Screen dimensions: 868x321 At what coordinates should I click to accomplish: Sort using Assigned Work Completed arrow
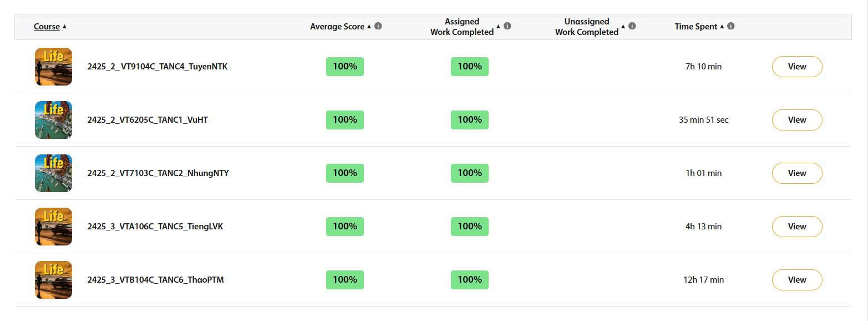click(498, 27)
